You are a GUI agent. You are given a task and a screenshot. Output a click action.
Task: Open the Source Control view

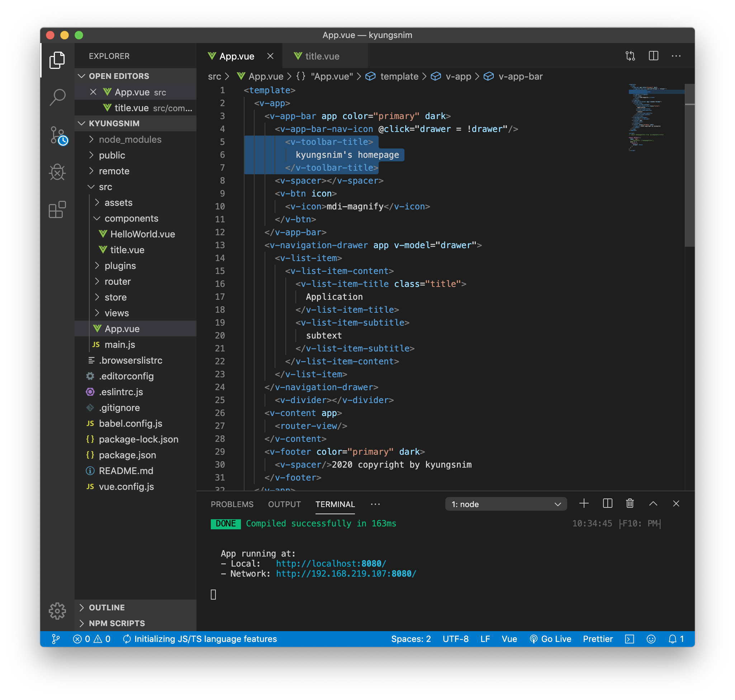pos(57,135)
